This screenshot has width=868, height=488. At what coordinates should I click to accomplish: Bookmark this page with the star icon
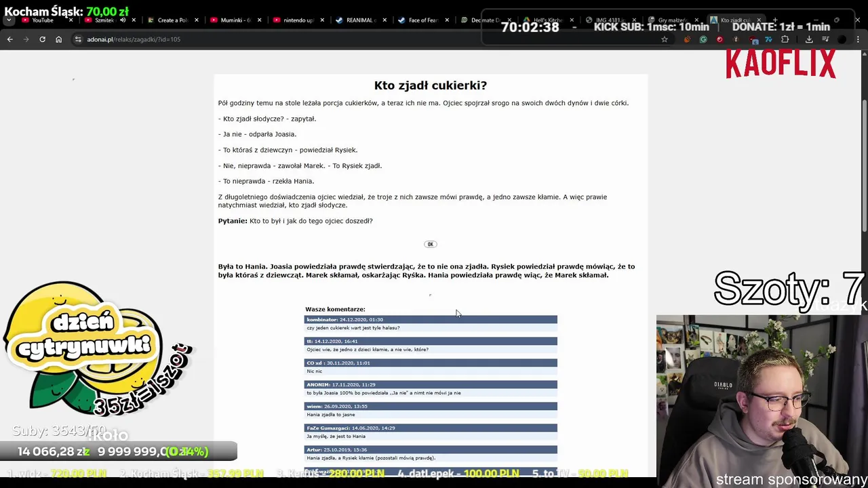coord(665,39)
